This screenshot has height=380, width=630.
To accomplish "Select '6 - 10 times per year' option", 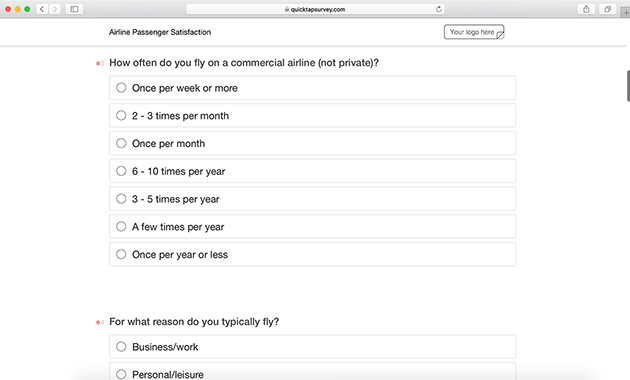I will point(313,171).
